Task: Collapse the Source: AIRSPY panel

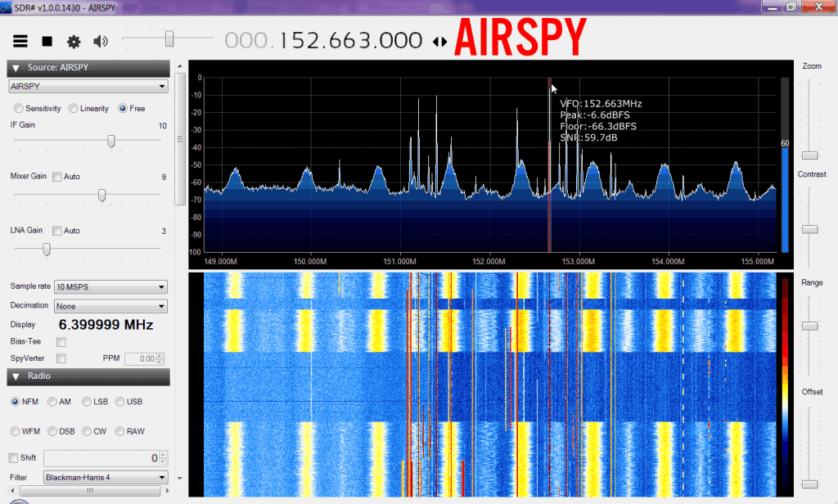Action: pos(16,68)
